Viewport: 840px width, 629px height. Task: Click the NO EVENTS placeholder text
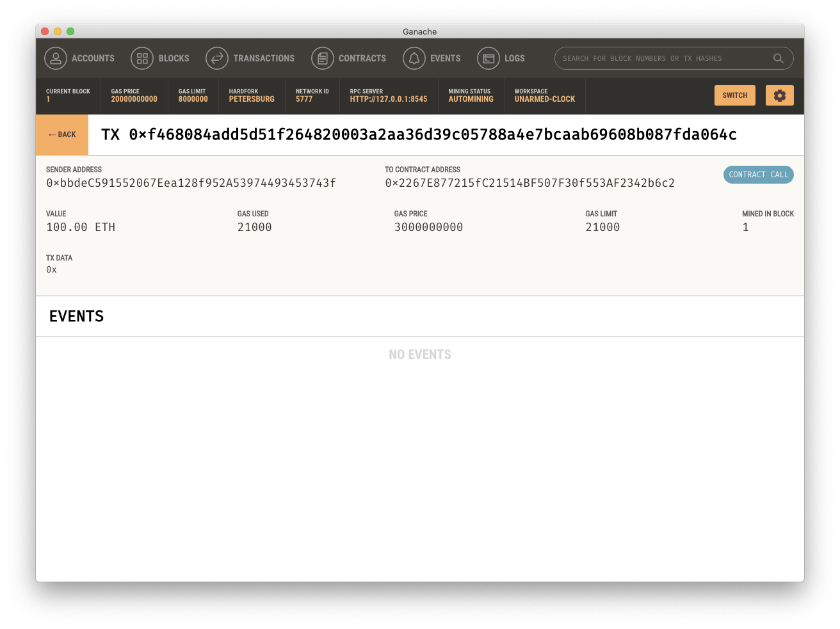420,354
